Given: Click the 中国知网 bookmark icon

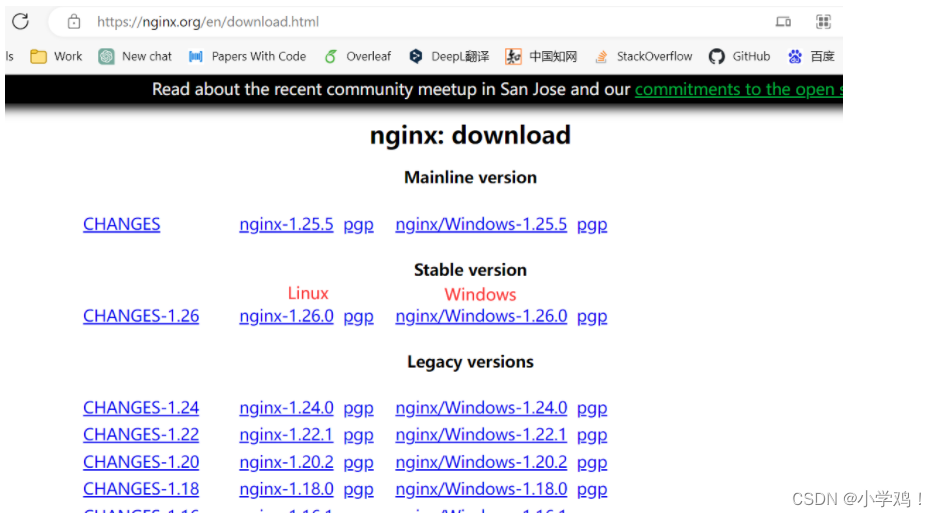Looking at the screenshot, I should point(513,57).
